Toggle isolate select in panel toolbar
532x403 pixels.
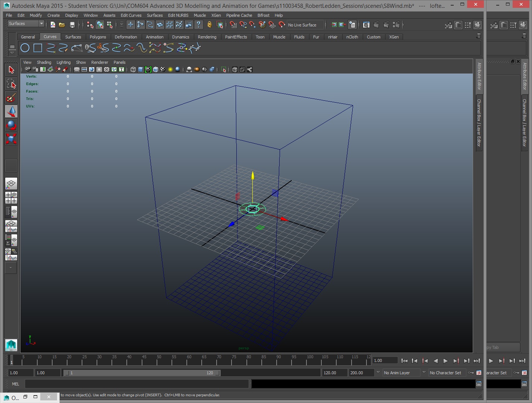pyautogui.click(x=223, y=69)
